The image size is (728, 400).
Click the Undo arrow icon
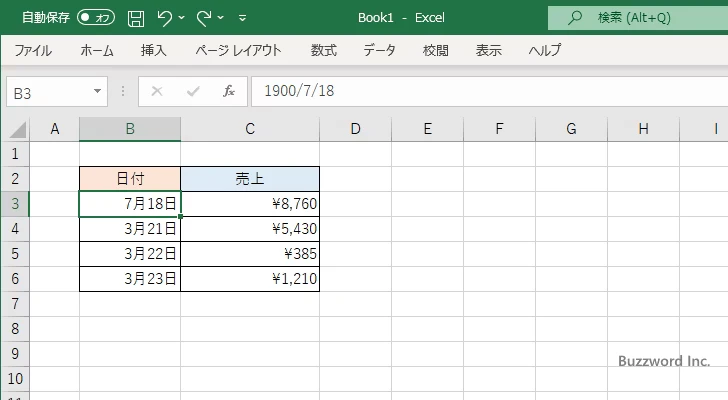pyautogui.click(x=164, y=18)
